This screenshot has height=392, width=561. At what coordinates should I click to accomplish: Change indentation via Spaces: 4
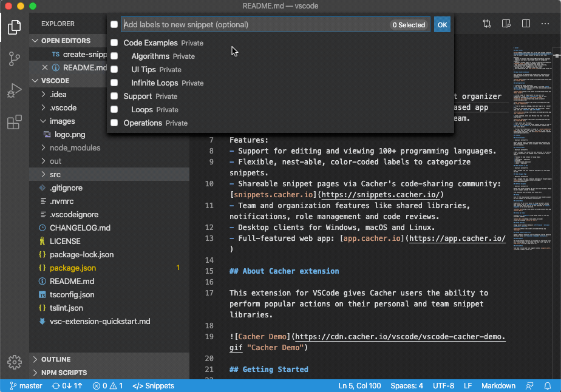[407, 386]
